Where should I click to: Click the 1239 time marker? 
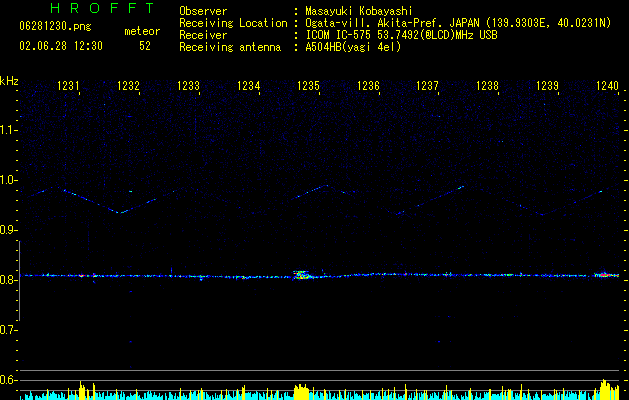pyautogui.click(x=548, y=86)
